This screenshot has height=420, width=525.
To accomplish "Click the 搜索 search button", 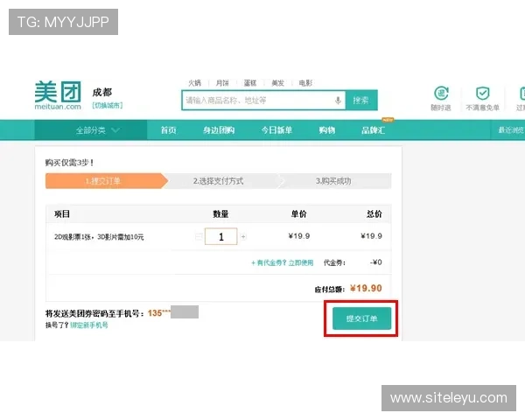I will [361, 100].
